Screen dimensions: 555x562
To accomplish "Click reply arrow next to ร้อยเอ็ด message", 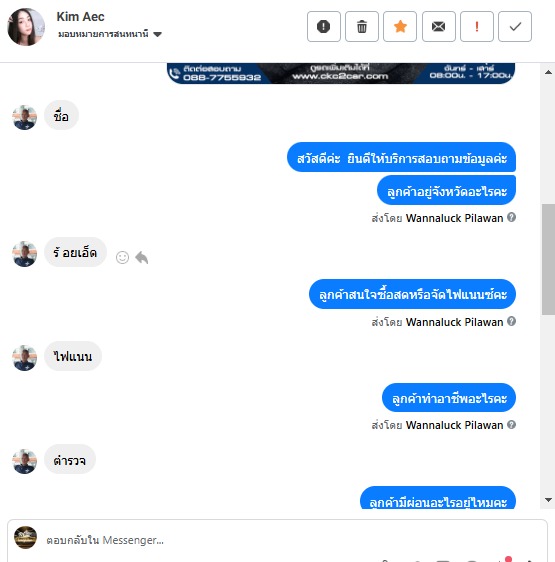I will coord(142,257).
